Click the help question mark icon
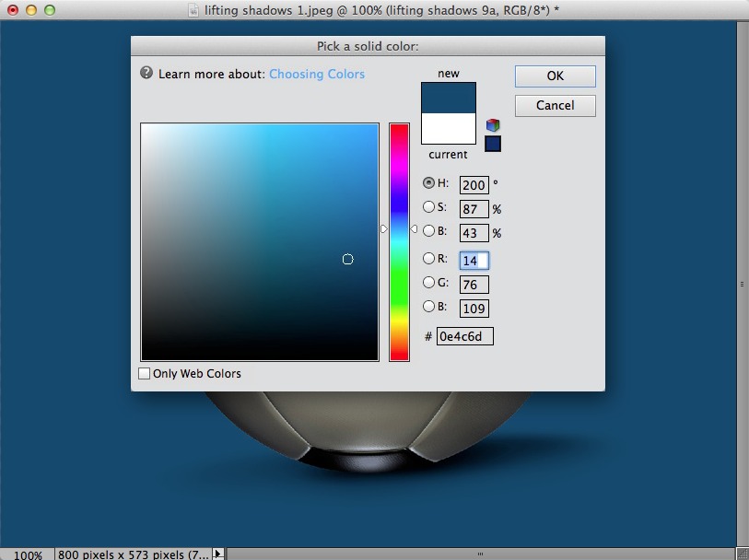The height and width of the screenshot is (560, 749). (x=146, y=74)
